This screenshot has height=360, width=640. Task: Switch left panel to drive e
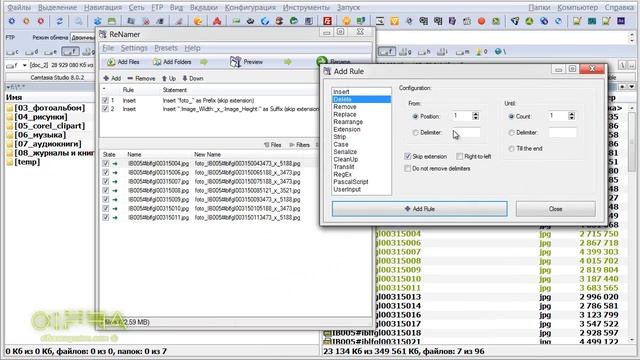(50, 52)
